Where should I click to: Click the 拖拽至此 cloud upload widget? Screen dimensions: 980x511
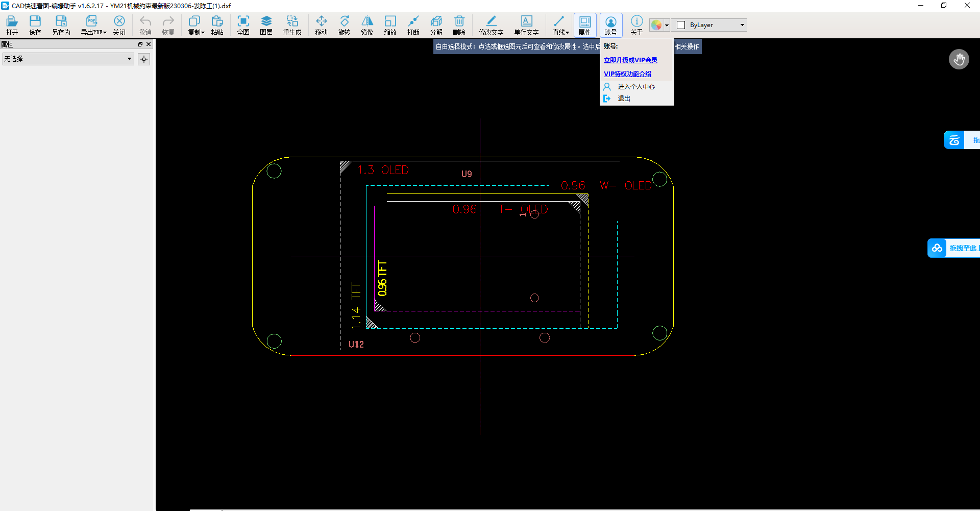point(953,248)
